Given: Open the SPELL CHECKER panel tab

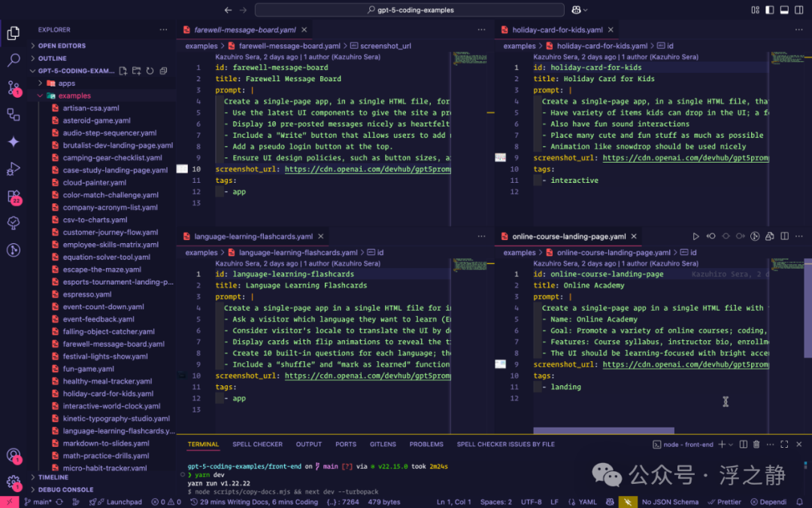Looking at the screenshot, I should [257, 444].
